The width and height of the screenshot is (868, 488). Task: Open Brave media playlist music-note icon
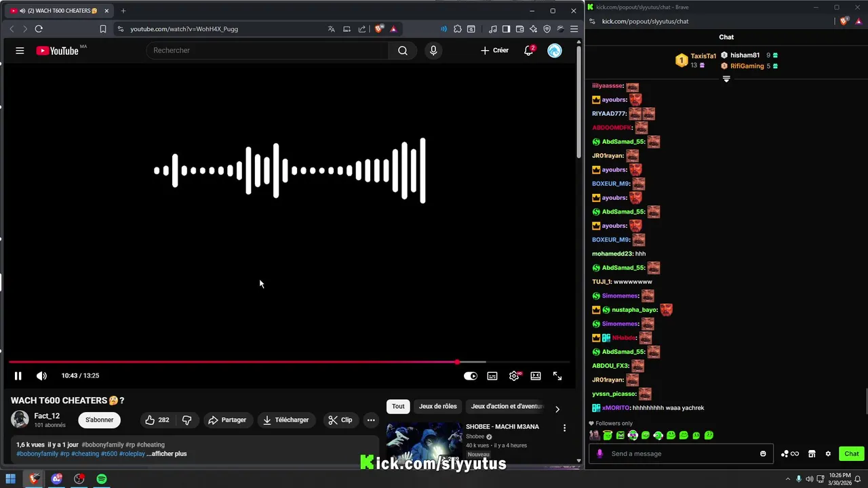click(x=493, y=29)
